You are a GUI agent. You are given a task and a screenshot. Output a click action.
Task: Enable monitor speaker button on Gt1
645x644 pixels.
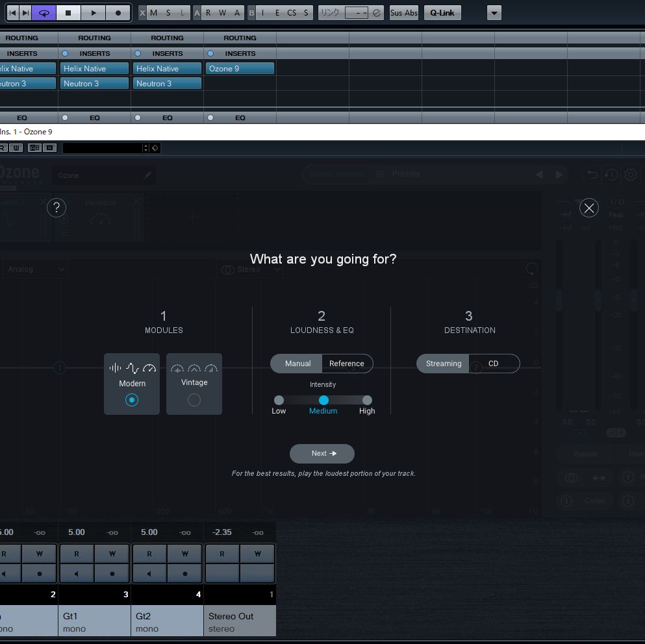click(77, 574)
